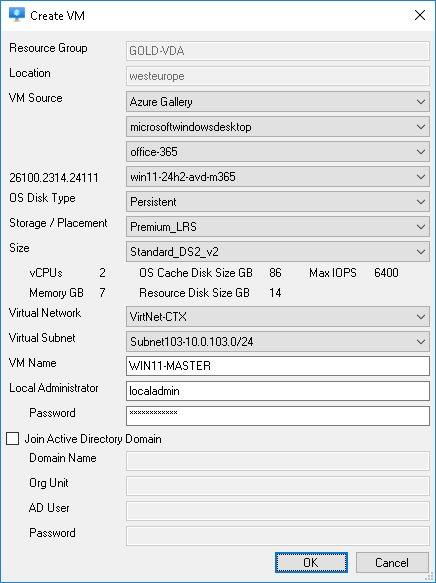Click the Local Administrator localadmin field
Image resolution: width=436 pixels, height=583 pixels.
278,391
